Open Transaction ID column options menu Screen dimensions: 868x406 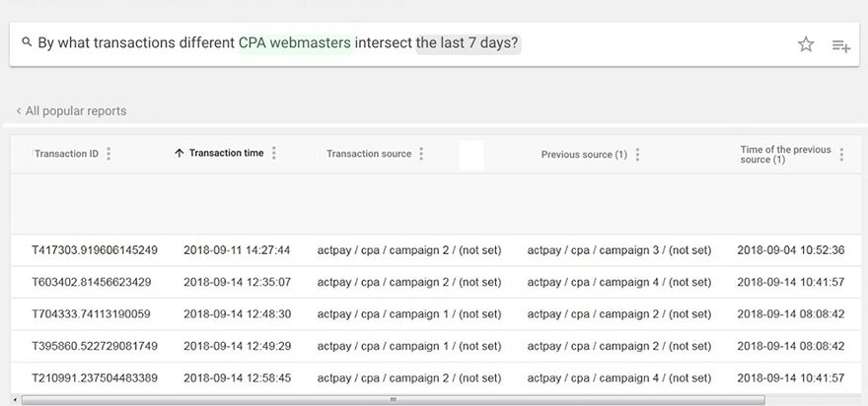pyautogui.click(x=108, y=154)
